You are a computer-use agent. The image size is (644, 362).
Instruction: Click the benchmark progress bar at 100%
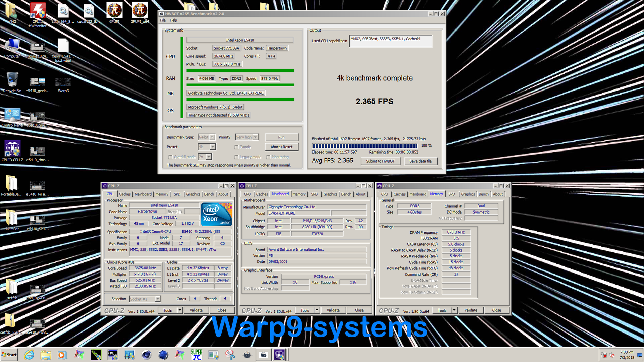(365, 146)
